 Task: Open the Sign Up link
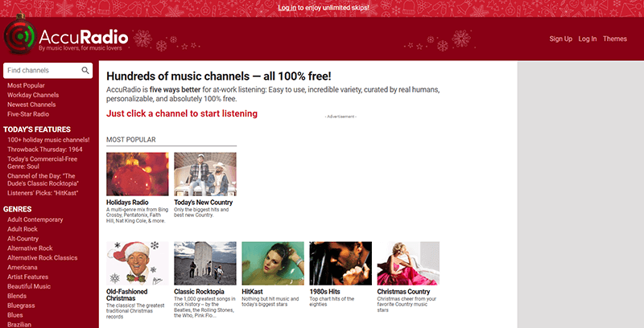pos(560,39)
